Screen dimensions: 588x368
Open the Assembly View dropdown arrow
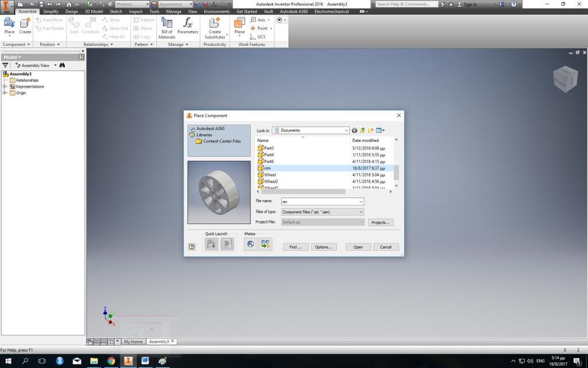tap(56, 66)
